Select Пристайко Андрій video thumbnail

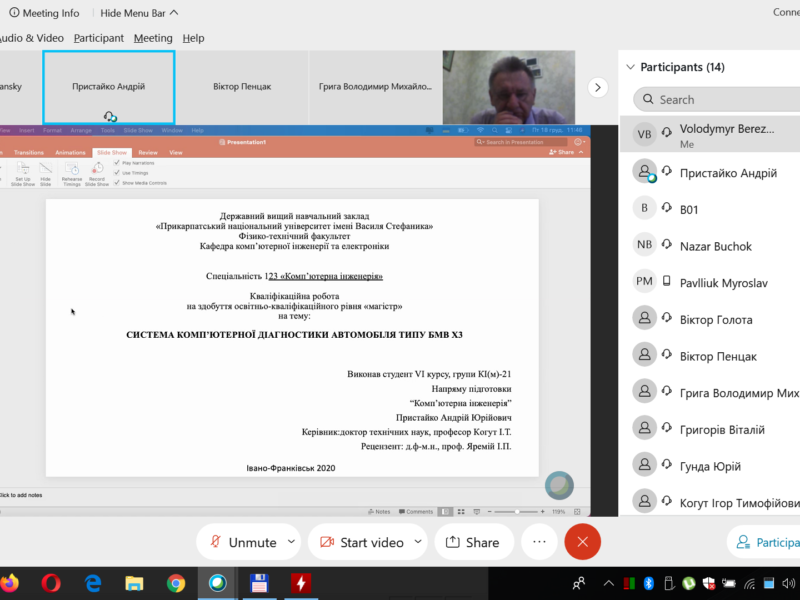pos(109,88)
